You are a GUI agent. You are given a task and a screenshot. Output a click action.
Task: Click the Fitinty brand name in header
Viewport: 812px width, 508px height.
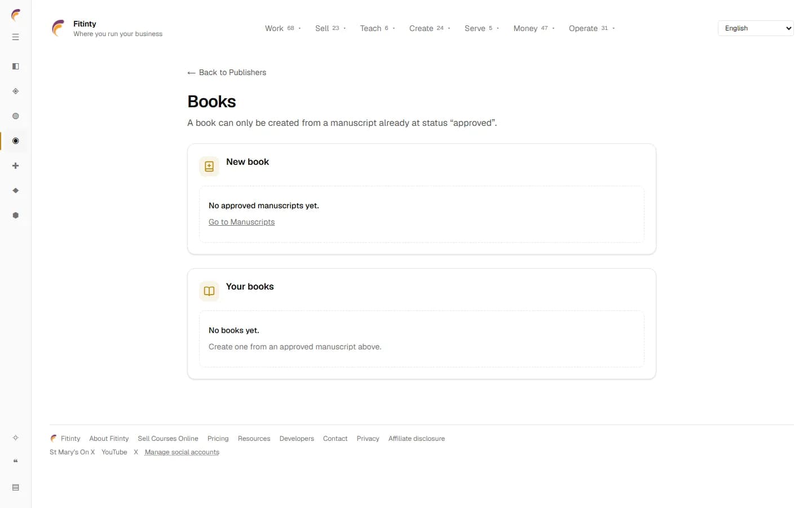pos(85,24)
